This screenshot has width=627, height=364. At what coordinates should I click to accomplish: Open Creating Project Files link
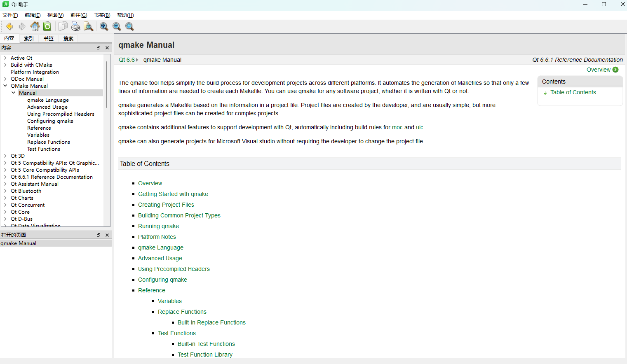pos(166,205)
